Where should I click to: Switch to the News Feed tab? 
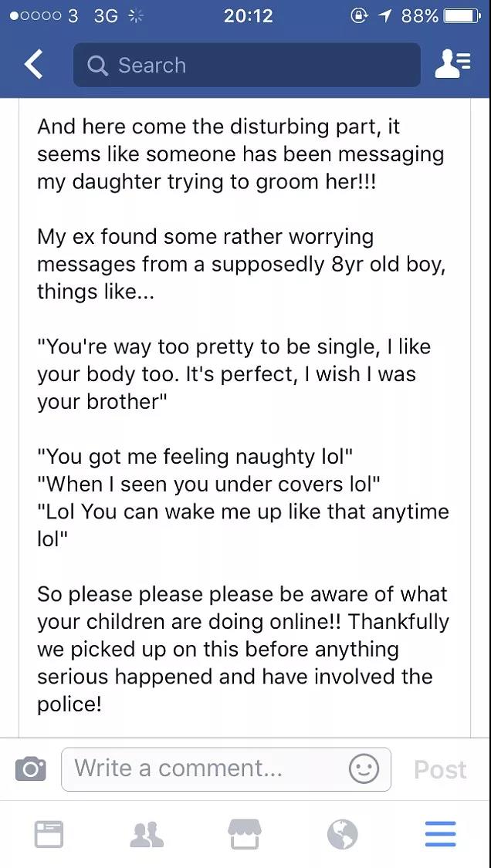[x=49, y=834]
